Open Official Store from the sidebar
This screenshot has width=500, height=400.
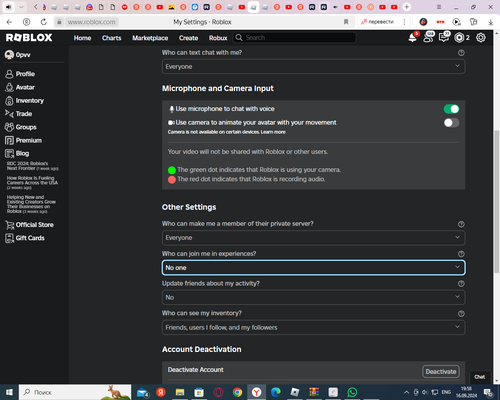pos(29,225)
